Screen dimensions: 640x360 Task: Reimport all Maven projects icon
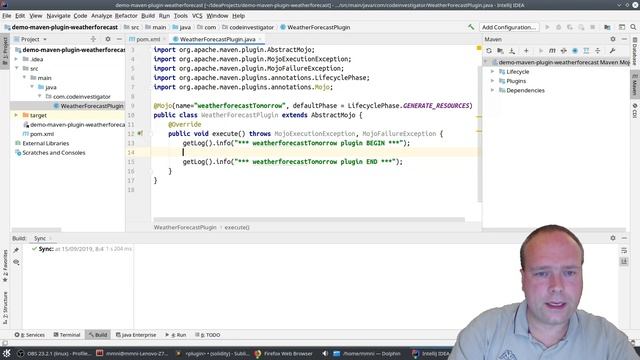click(x=489, y=51)
